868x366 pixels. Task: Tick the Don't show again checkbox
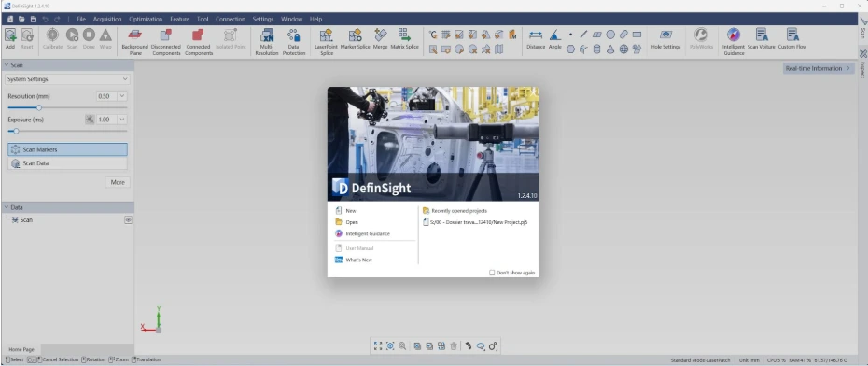coord(492,273)
